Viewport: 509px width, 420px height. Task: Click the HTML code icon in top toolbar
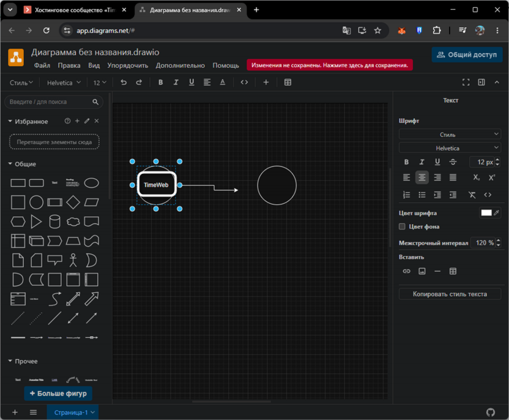(x=245, y=83)
